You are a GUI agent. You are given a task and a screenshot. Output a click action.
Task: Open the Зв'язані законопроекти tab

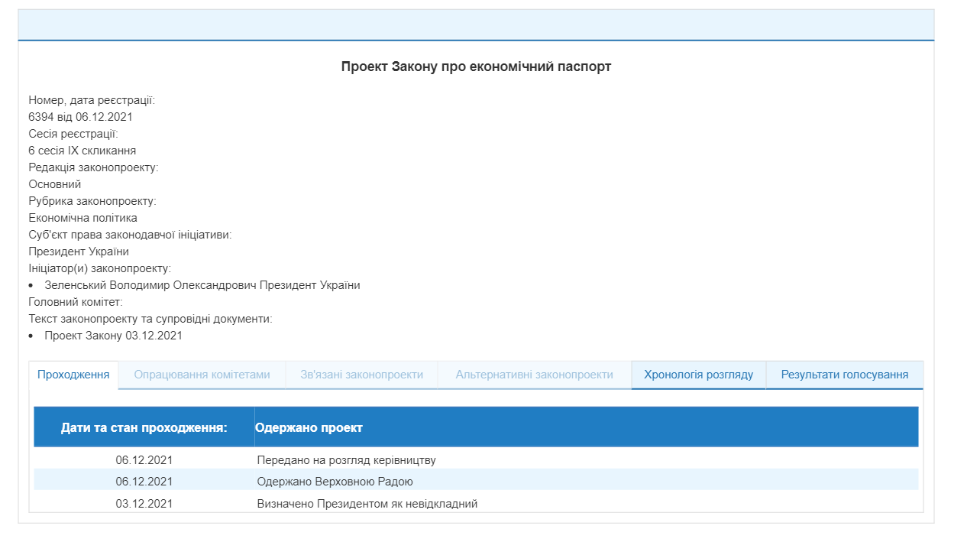click(360, 375)
